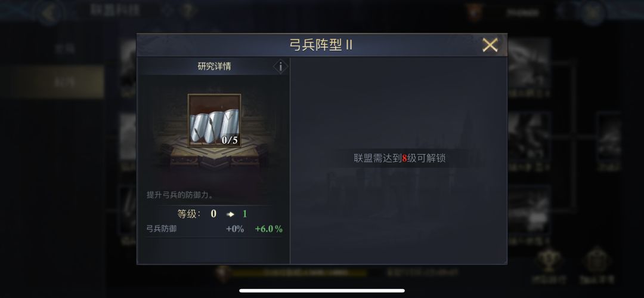Open the diamond info icon beside 研究详情
Image resolution: width=644 pixels, height=298 pixels.
pyautogui.click(x=280, y=66)
